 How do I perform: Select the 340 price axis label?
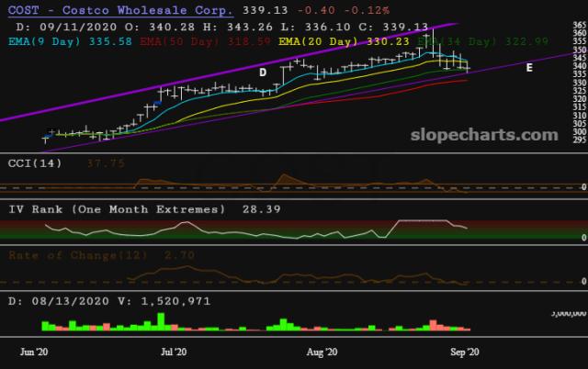click(x=580, y=66)
